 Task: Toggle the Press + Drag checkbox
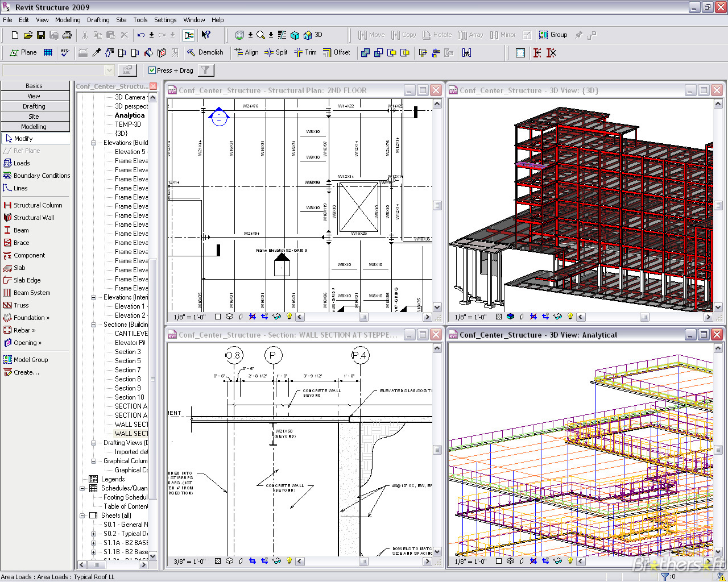152,70
